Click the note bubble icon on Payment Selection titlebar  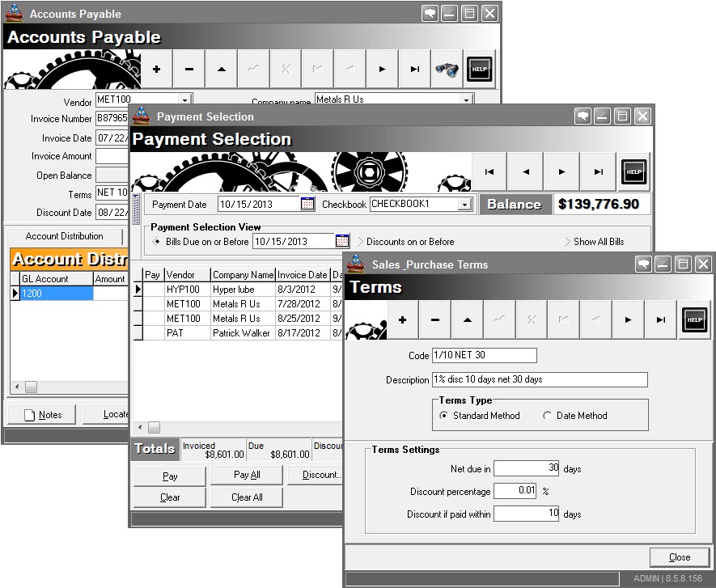[x=583, y=116]
